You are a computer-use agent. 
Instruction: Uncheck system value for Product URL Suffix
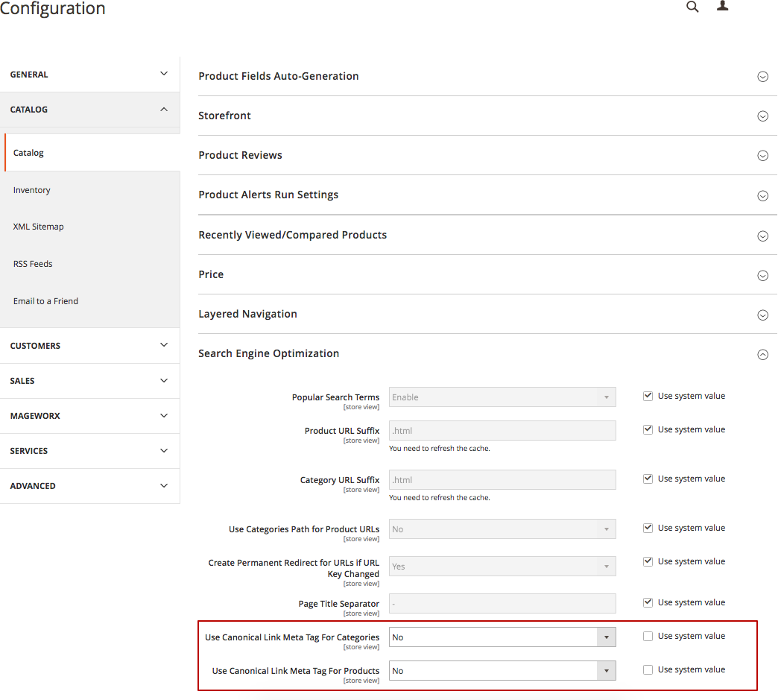tap(648, 429)
